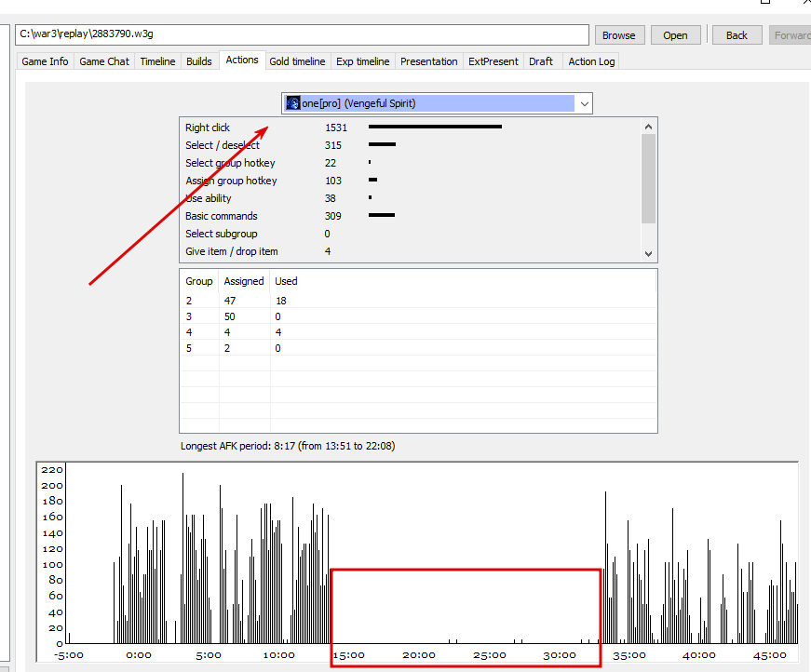Viewport: 811px width, 672px height.
Task: Open the Builds tab
Action: pos(199,61)
